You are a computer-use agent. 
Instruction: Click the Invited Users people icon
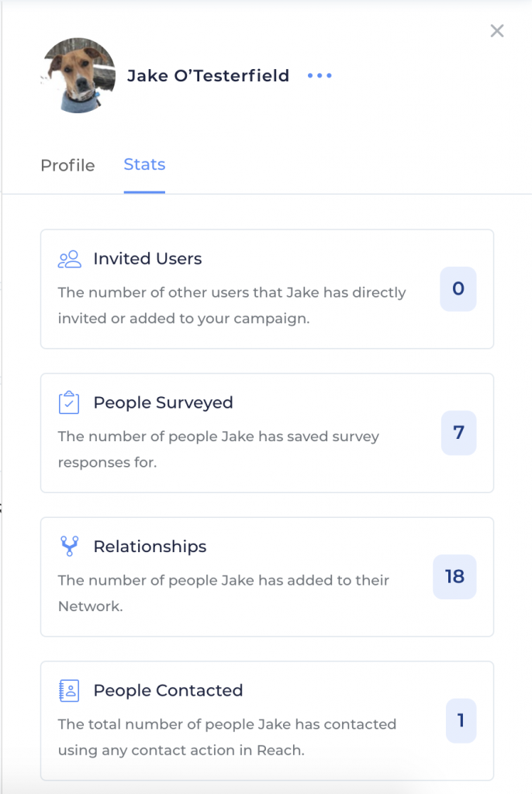(70, 259)
